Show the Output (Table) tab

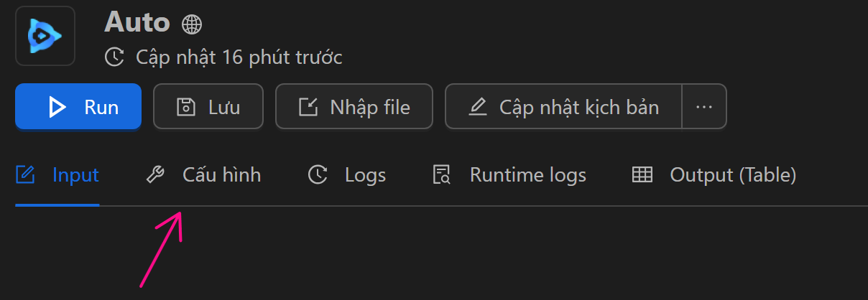click(733, 174)
